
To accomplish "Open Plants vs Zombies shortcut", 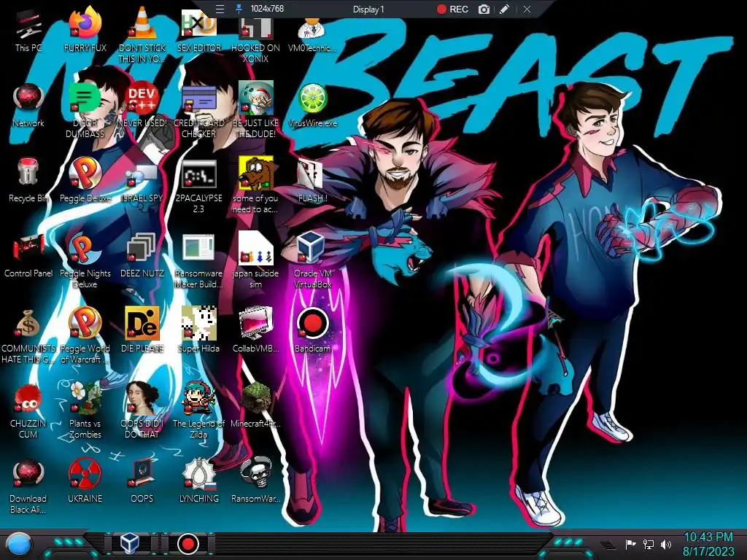I will click(85, 411).
